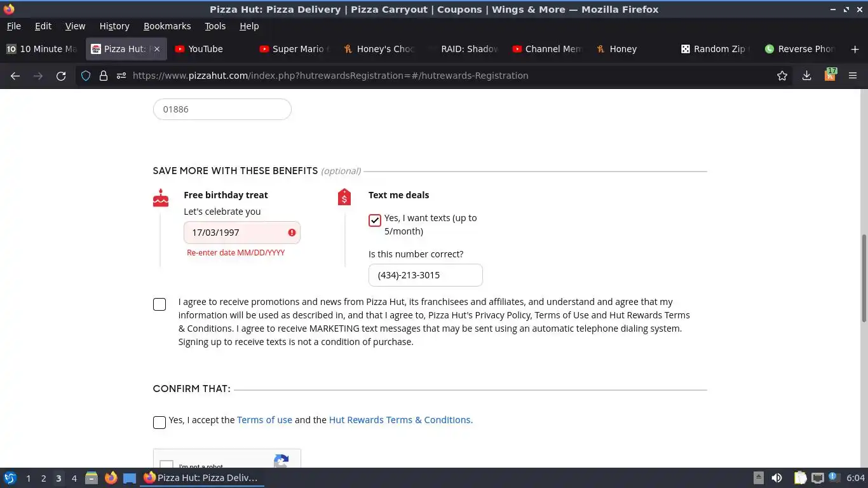The height and width of the screenshot is (488, 868).
Task: Click the show desktop icon in taskbar
Action: (130, 478)
